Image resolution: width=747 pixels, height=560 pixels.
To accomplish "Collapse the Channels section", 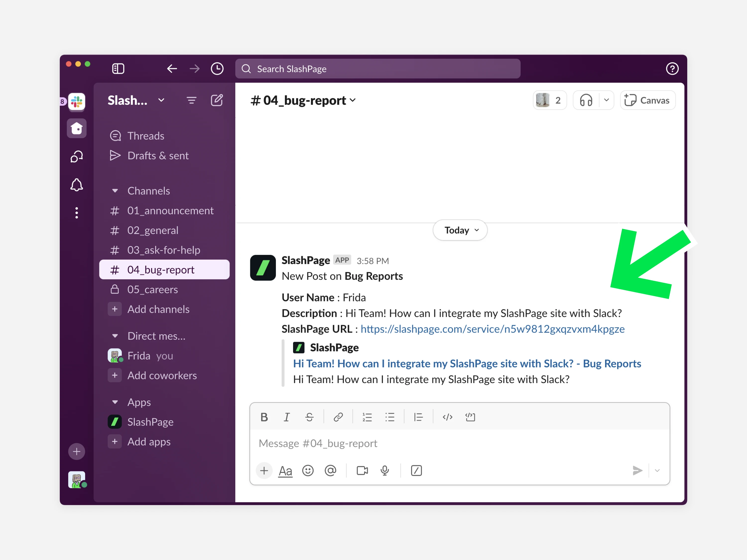I will click(x=115, y=191).
